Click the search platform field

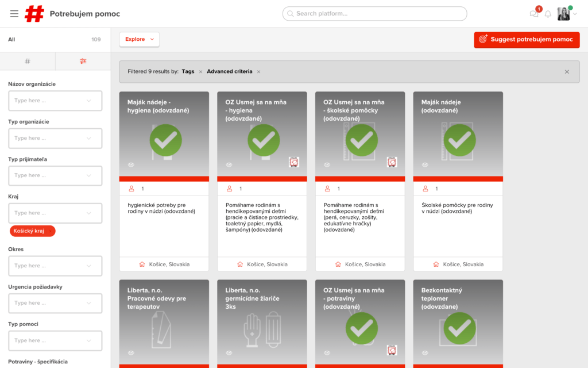pyautogui.click(x=374, y=14)
